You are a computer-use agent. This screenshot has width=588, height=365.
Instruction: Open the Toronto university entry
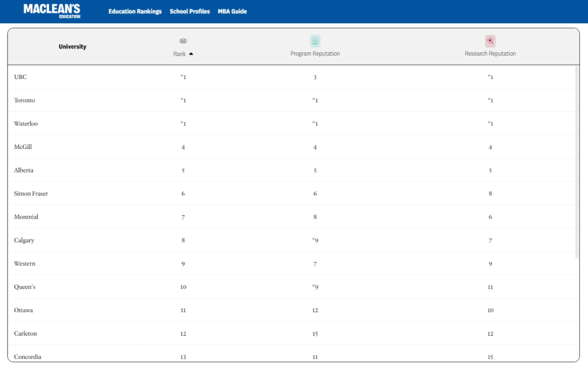24,100
